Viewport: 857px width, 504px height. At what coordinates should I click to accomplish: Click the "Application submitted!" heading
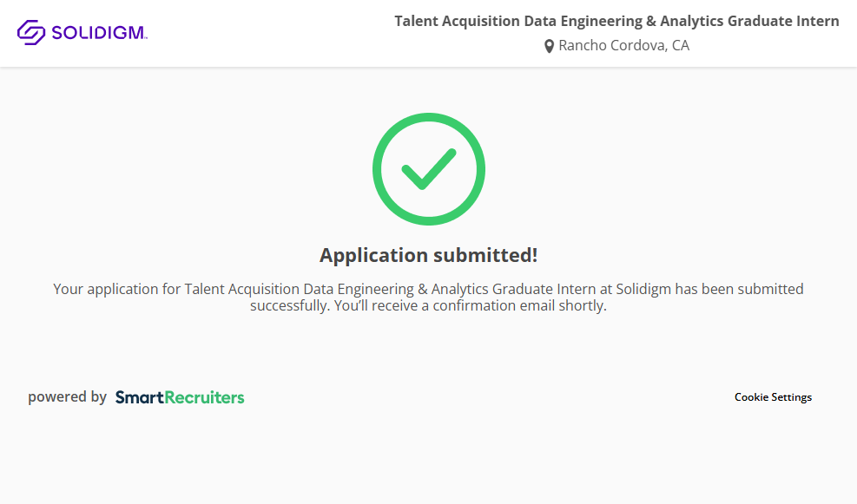pyautogui.click(x=428, y=255)
